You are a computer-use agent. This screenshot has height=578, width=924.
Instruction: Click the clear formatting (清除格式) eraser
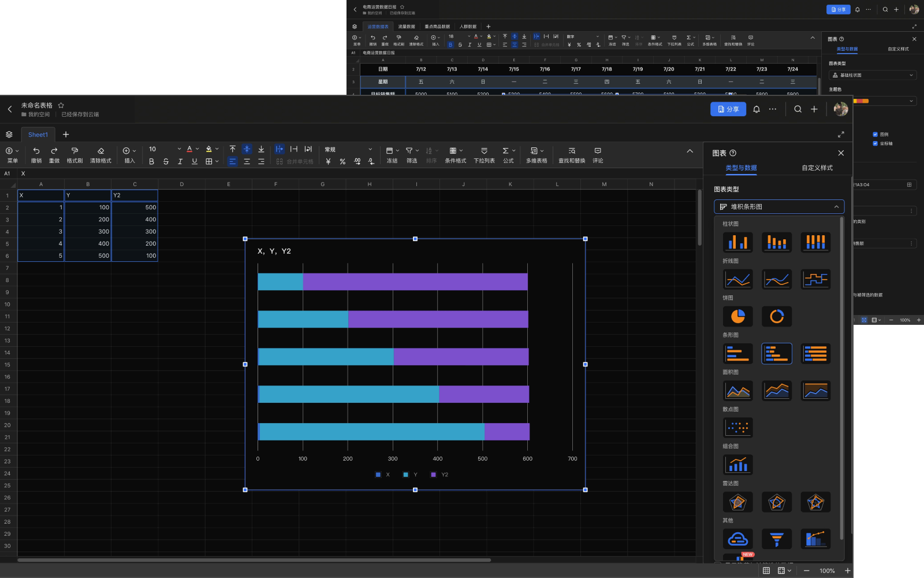click(100, 155)
